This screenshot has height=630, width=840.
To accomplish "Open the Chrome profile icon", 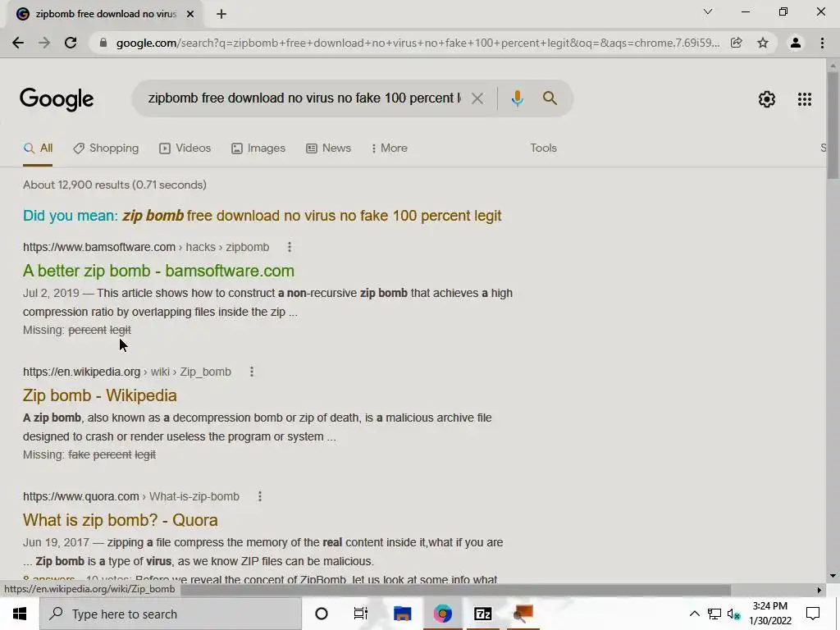I will coord(796,43).
